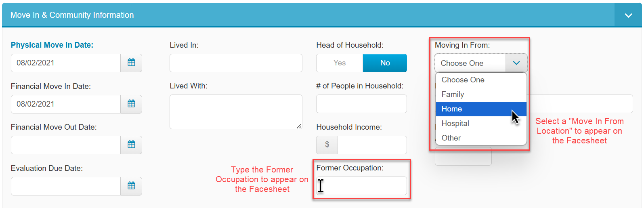Click the Former Occupation text field
The height and width of the screenshot is (208, 644).
point(361,186)
